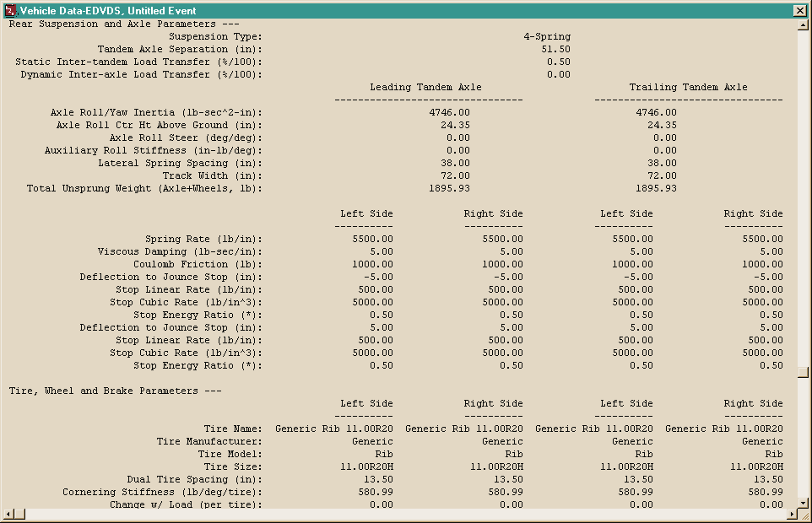The height and width of the screenshot is (523, 812).
Task: Click the 4-Spring suspension type value
Action: tap(547, 36)
